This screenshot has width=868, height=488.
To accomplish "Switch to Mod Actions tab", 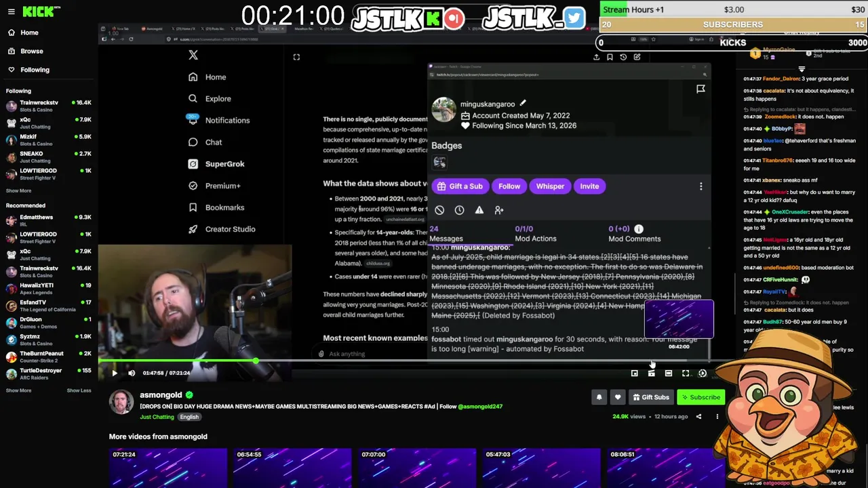I will tap(535, 234).
